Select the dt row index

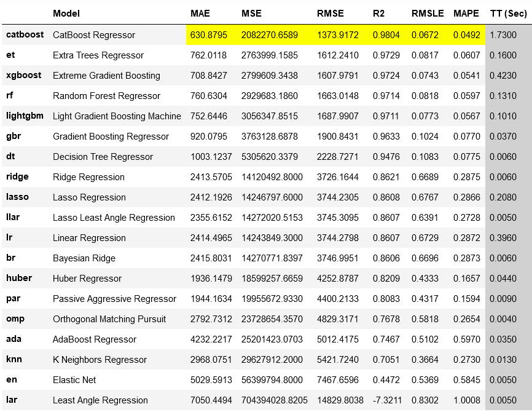pos(10,156)
